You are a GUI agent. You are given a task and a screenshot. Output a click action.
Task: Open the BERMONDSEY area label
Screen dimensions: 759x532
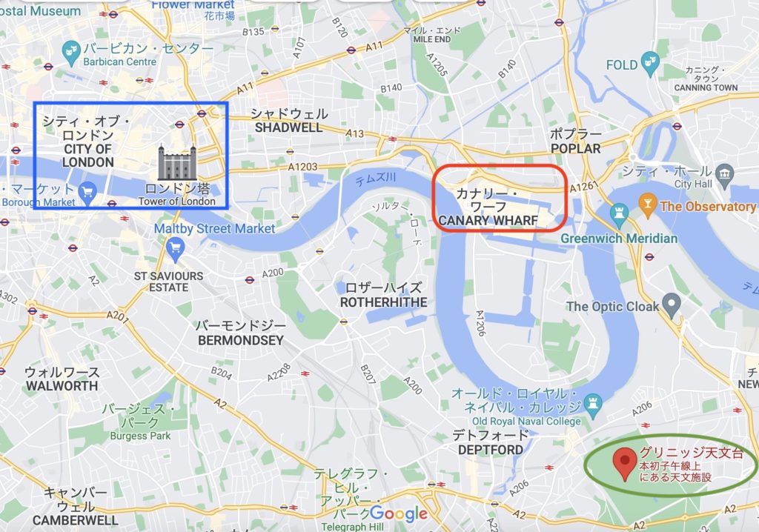[x=241, y=340]
